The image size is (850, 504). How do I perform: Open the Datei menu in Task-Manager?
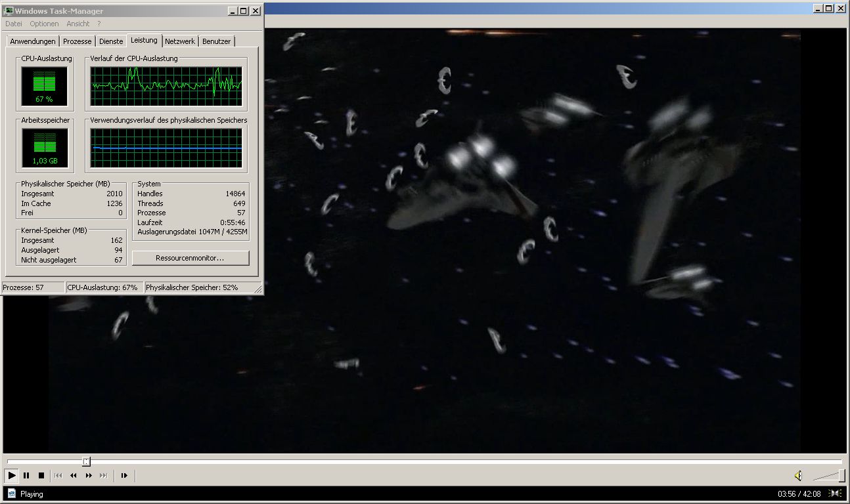point(14,24)
